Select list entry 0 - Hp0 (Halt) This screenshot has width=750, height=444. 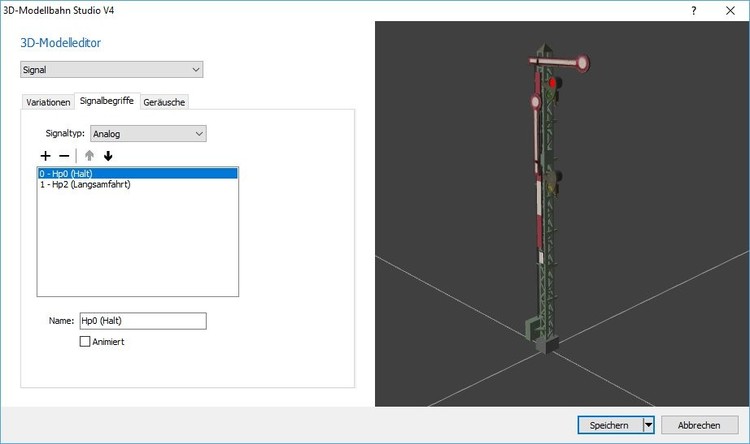click(x=137, y=173)
